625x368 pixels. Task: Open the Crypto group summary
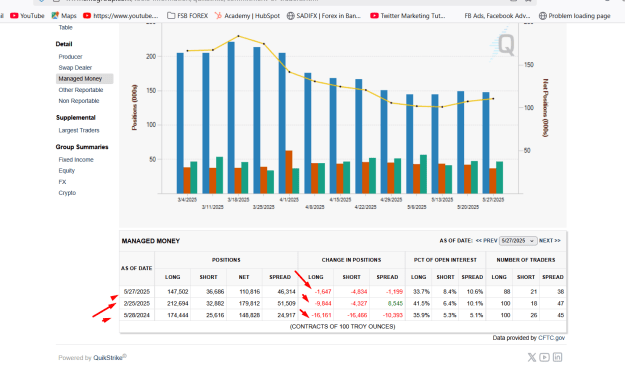click(x=67, y=193)
